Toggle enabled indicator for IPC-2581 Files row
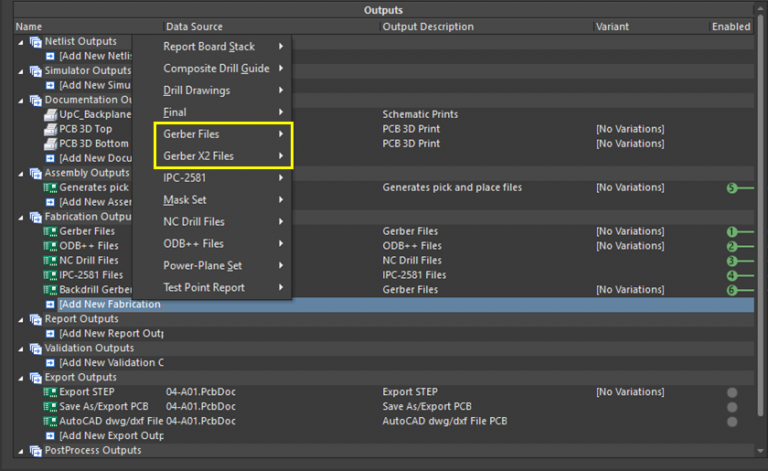This screenshot has width=768, height=471. pyautogui.click(x=732, y=275)
